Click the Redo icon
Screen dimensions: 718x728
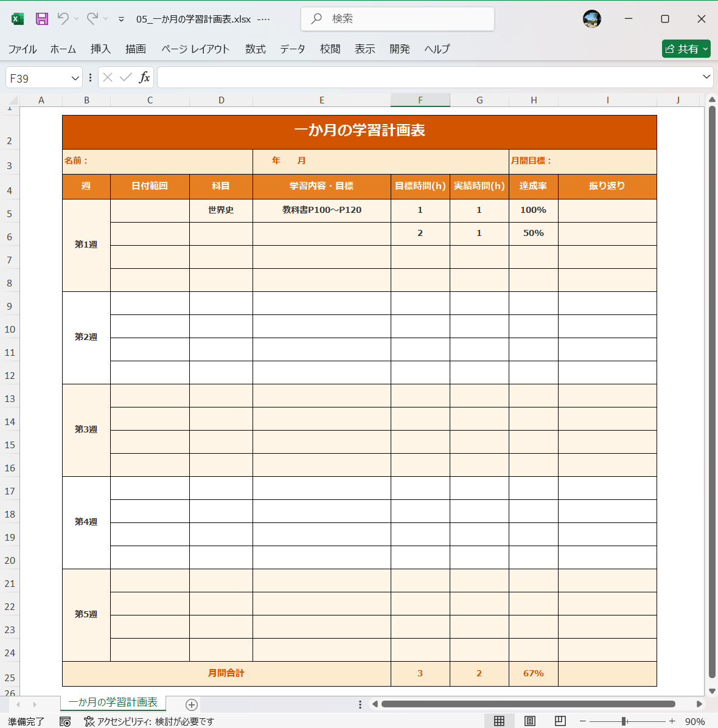click(x=92, y=19)
